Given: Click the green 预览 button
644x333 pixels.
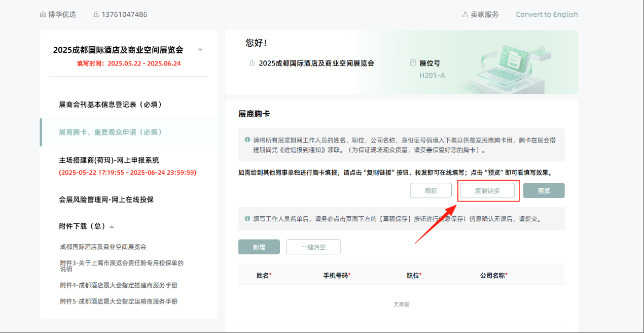Looking at the screenshot, I should coord(544,191).
